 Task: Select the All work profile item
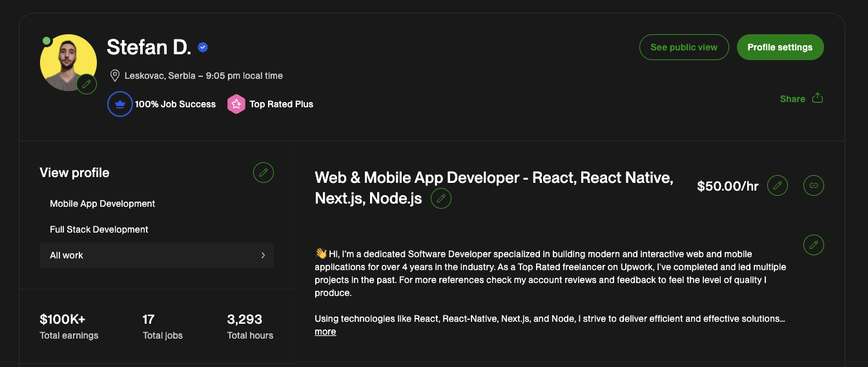pyautogui.click(x=157, y=255)
